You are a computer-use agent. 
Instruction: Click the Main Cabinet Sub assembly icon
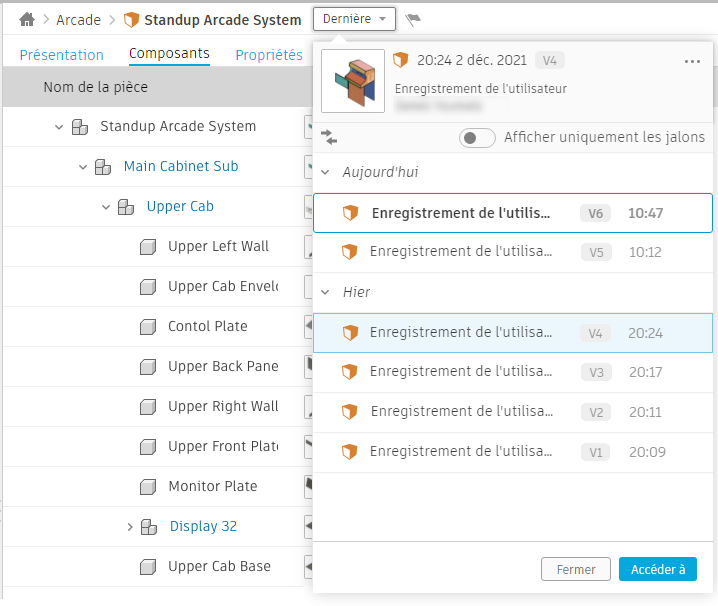click(x=103, y=166)
